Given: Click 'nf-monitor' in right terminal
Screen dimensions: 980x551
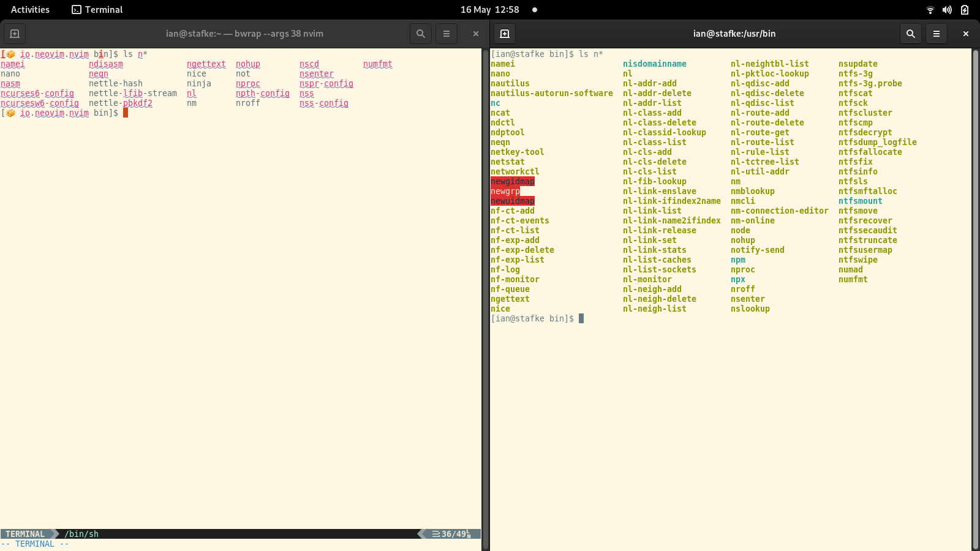Looking at the screenshot, I should [515, 279].
